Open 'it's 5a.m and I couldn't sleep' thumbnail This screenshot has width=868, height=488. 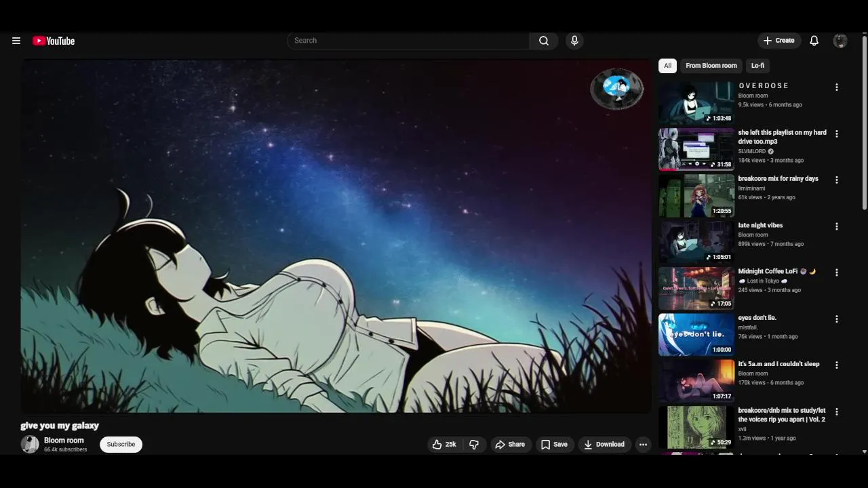click(696, 381)
